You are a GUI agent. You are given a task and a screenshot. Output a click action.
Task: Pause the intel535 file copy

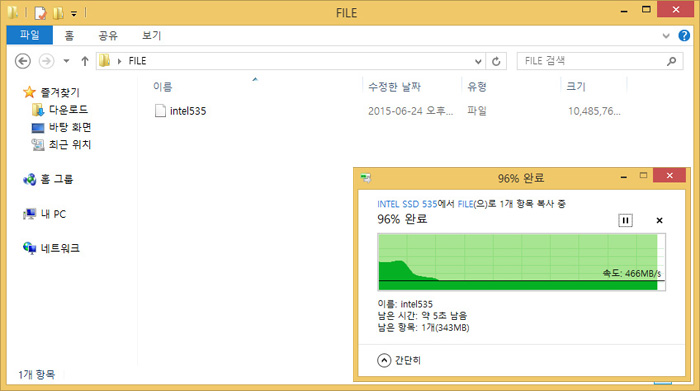pos(625,220)
